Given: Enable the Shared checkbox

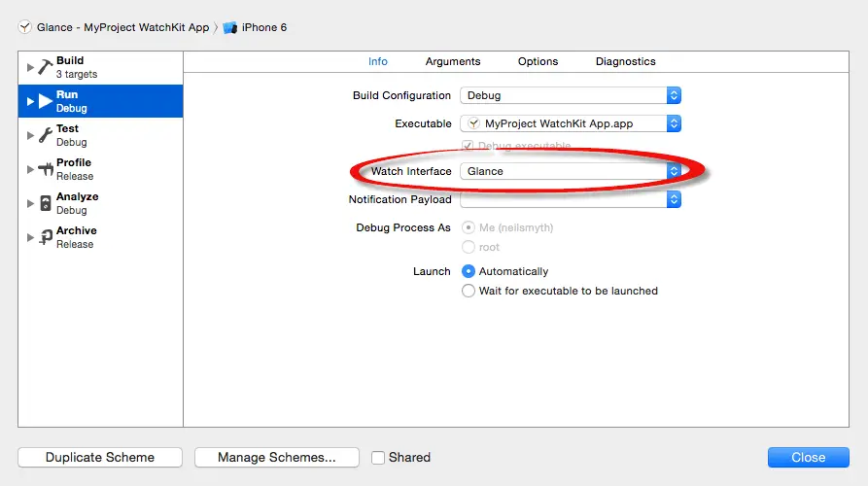Looking at the screenshot, I should tap(378, 458).
